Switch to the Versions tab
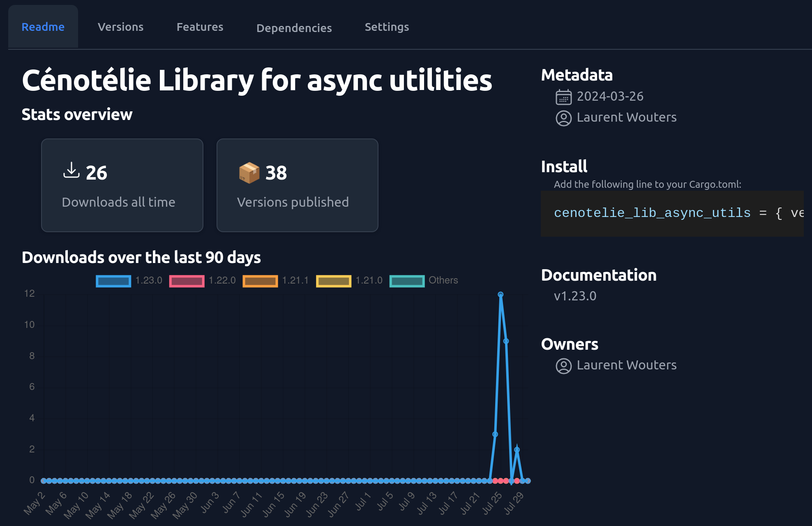 (x=121, y=27)
